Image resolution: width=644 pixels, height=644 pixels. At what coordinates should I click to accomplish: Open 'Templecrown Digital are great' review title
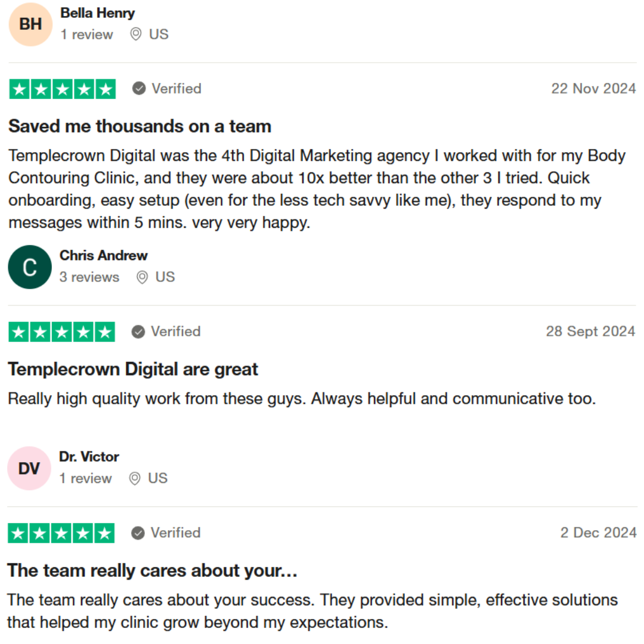133,369
